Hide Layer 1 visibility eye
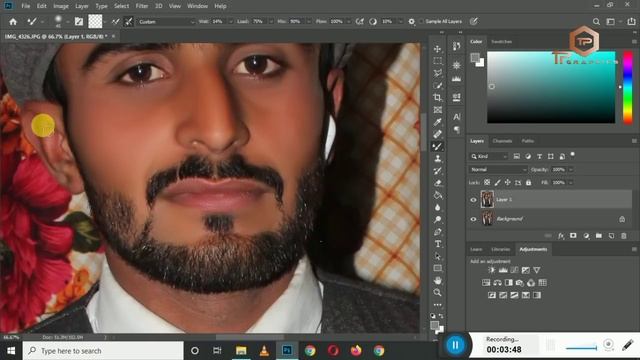This screenshot has height=360, width=640. pyautogui.click(x=473, y=200)
